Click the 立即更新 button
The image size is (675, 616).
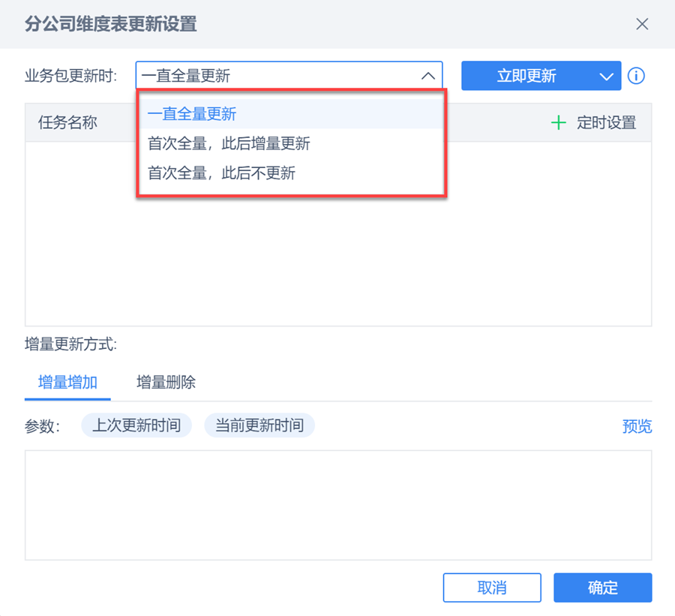tap(526, 76)
